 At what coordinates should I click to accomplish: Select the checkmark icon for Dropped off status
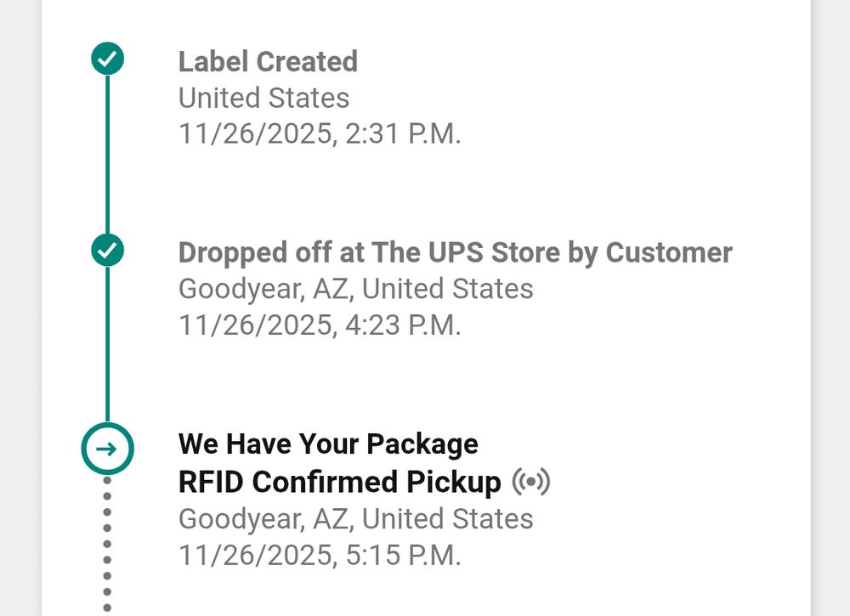[x=107, y=250]
